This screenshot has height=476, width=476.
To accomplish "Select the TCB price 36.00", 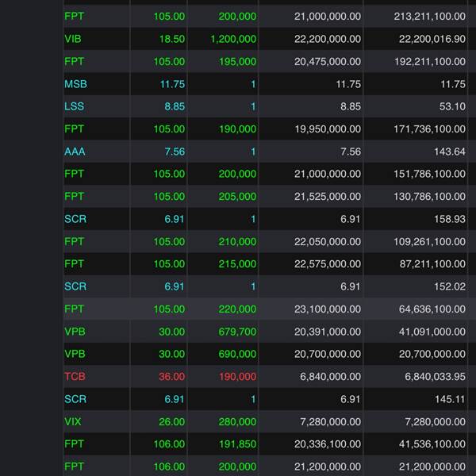I will point(171,377).
